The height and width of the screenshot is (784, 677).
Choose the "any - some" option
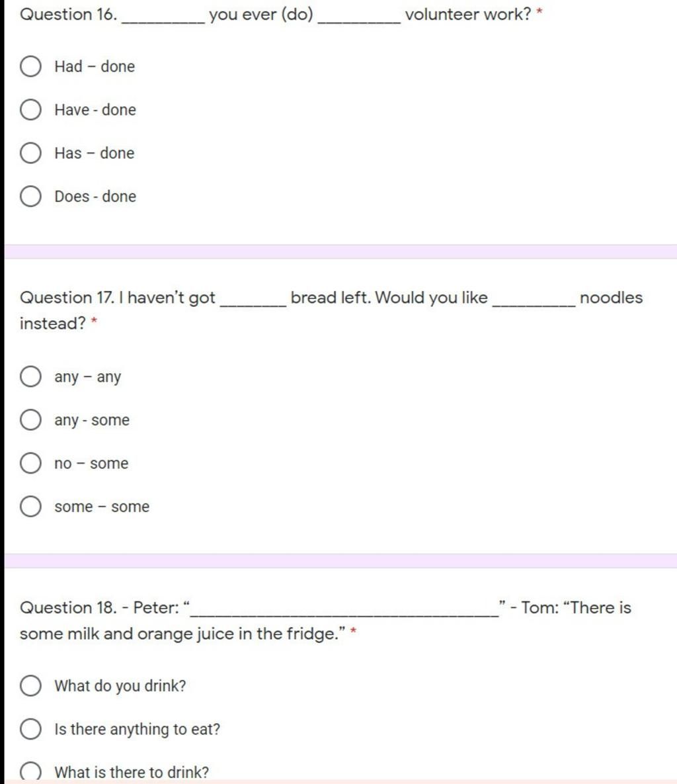coord(30,420)
